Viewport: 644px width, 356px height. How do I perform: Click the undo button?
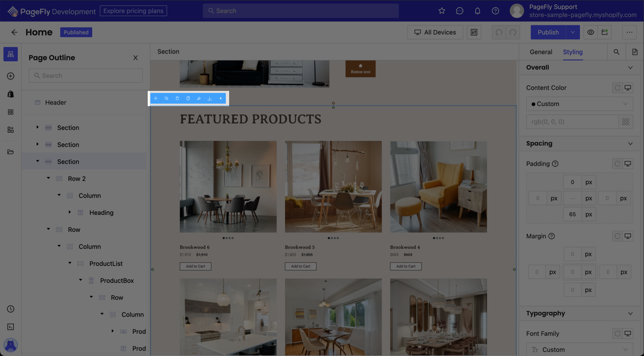click(x=499, y=32)
